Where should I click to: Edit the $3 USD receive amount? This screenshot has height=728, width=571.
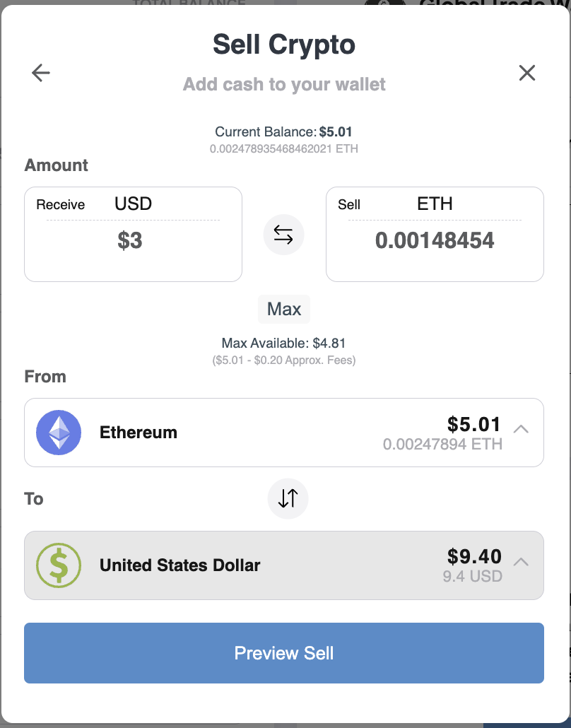click(130, 240)
